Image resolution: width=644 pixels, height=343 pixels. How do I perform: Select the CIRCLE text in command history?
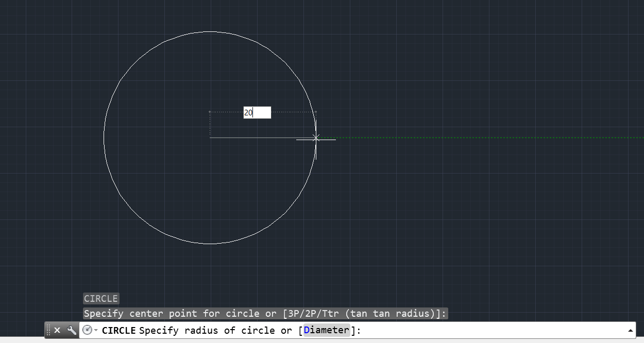click(101, 299)
